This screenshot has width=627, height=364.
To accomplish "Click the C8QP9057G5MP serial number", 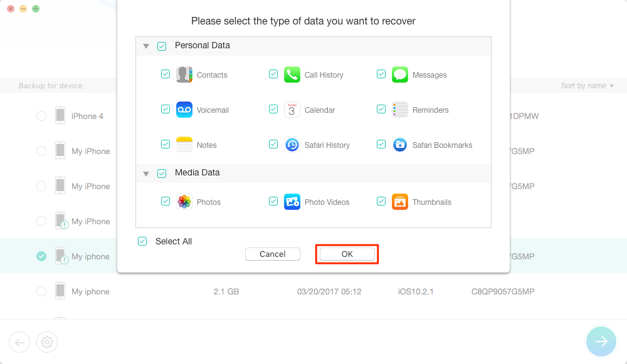I will [x=503, y=292].
